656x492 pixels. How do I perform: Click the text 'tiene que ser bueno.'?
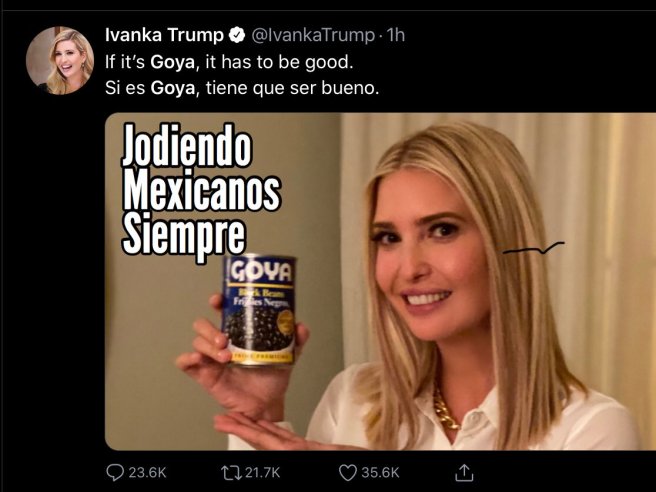[292, 88]
